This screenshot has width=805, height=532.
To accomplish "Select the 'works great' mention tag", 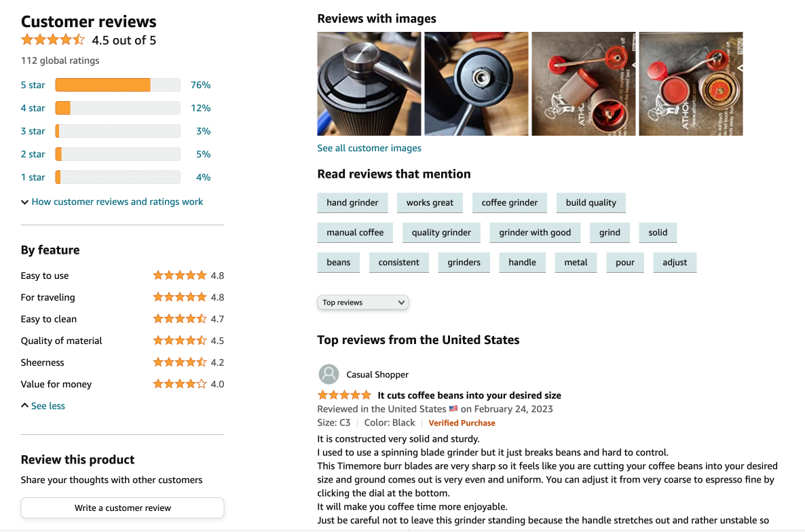I will click(430, 203).
